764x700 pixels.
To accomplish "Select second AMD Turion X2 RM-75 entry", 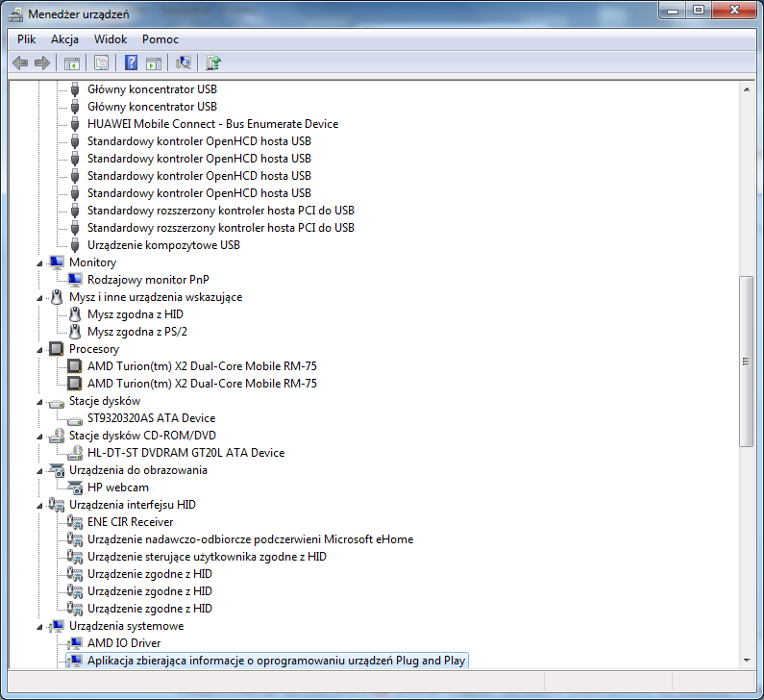I will point(202,384).
